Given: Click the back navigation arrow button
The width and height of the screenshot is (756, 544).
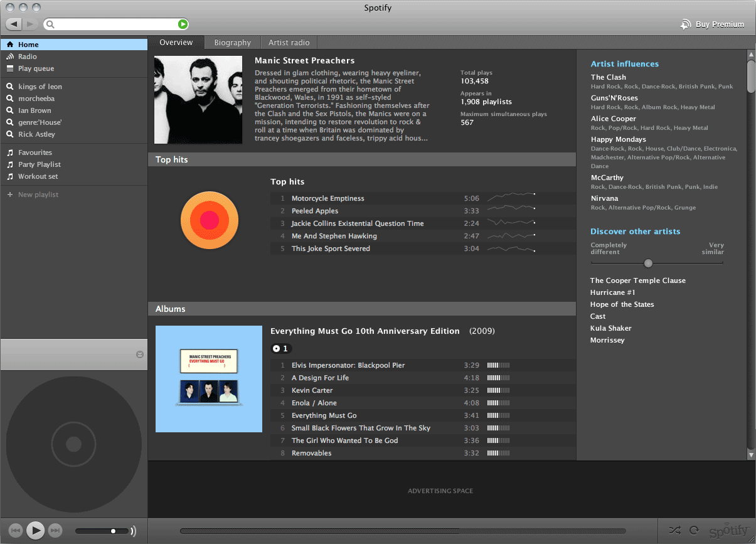Looking at the screenshot, I should click(x=14, y=24).
